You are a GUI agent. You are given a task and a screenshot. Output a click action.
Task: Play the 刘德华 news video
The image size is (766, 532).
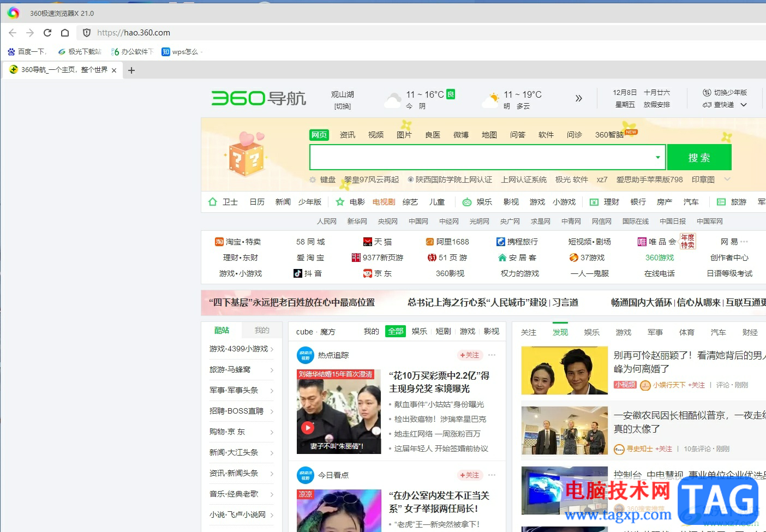tap(308, 428)
